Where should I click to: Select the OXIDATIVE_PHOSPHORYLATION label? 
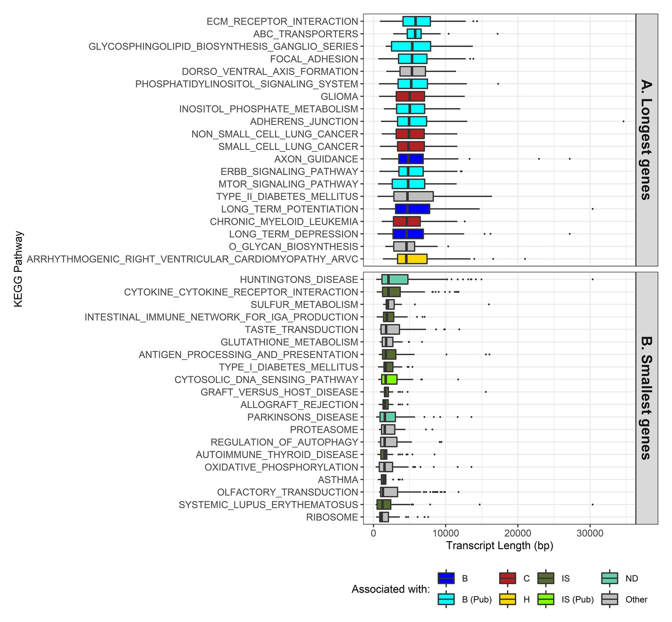point(281,468)
